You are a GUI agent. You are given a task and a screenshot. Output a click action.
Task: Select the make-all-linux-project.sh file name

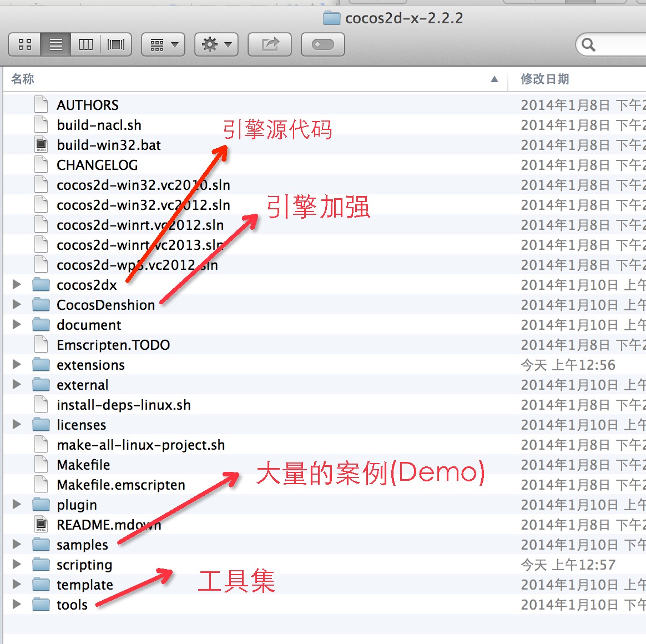click(141, 445)
